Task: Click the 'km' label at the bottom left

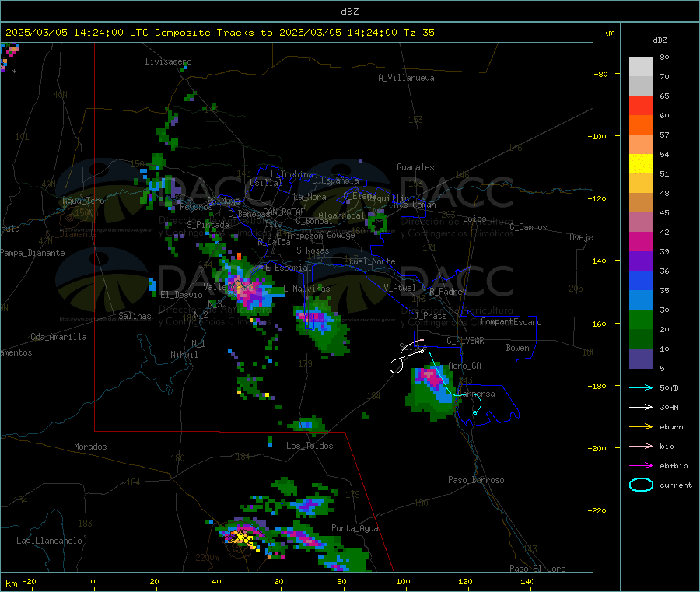Action: click(12, 583)
